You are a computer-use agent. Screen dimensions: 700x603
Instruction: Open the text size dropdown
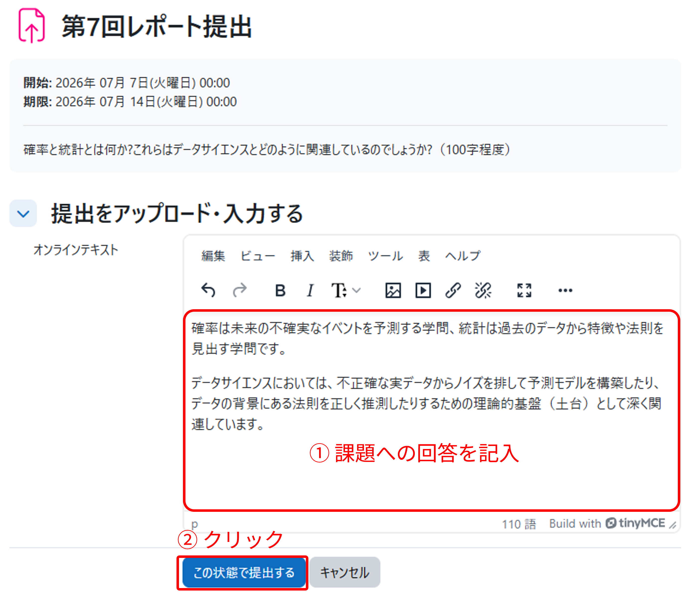pyautogui.click(x=346, y=290)
